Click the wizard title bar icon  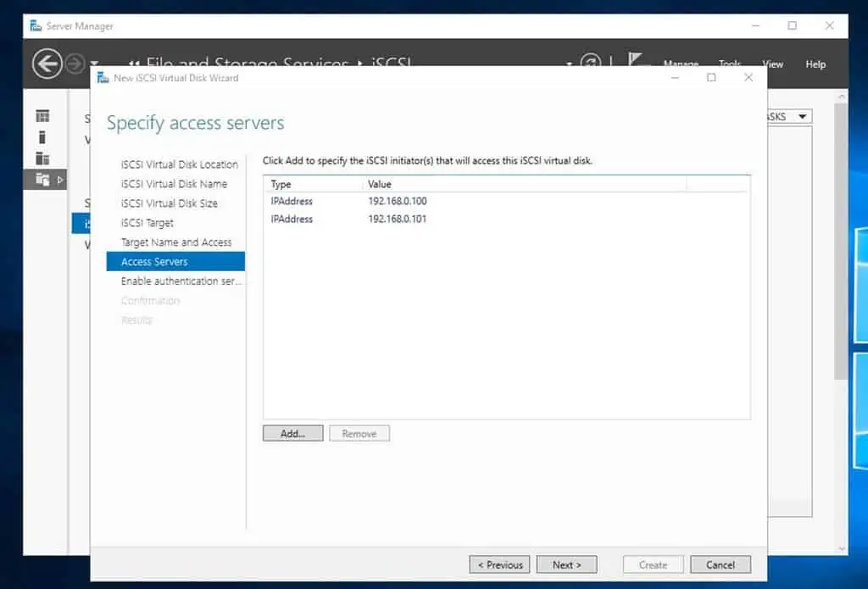click(103, 77)
